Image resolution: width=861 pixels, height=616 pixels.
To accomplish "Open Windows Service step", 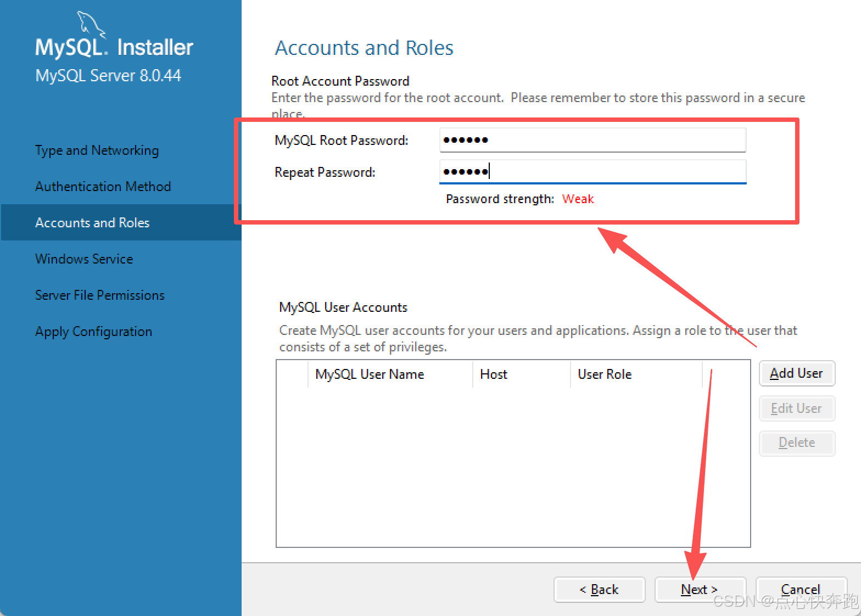I will pos(84,259).
